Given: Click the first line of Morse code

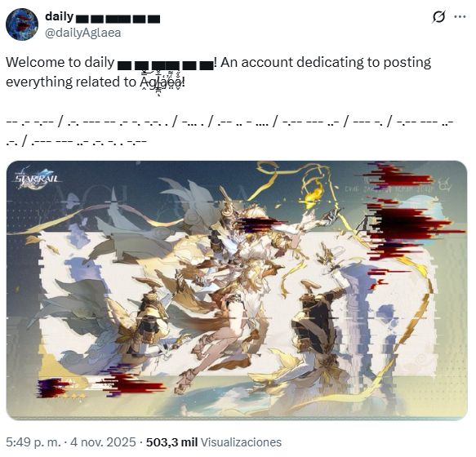Looking at the screenshot, I should (229, 122).
